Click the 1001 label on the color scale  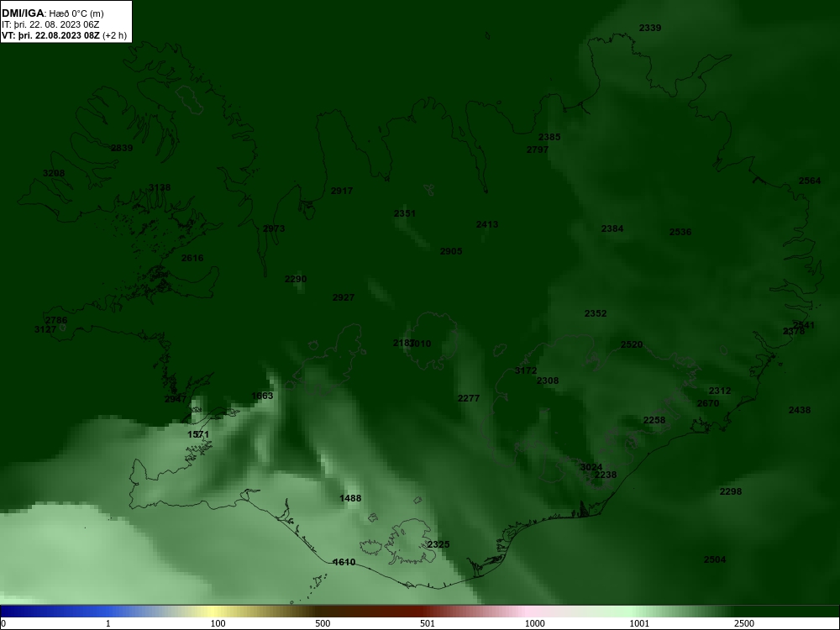tap(639, 623)
